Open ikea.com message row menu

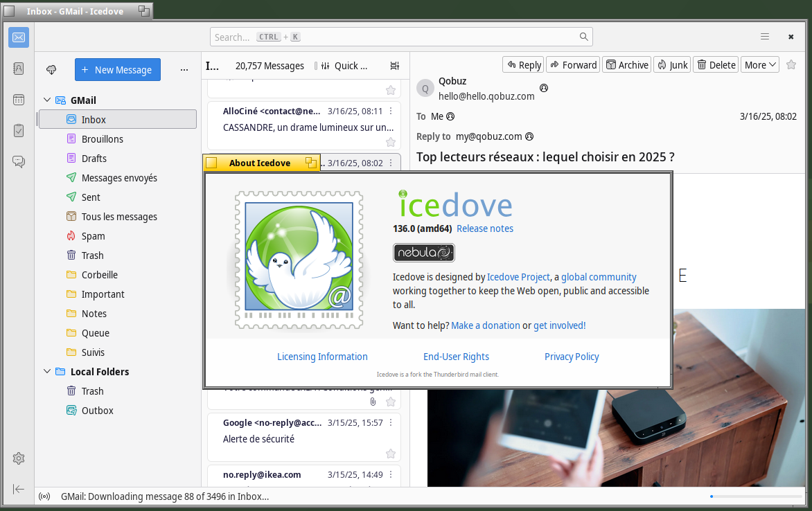pyautogui.click(x=391, y=475)
